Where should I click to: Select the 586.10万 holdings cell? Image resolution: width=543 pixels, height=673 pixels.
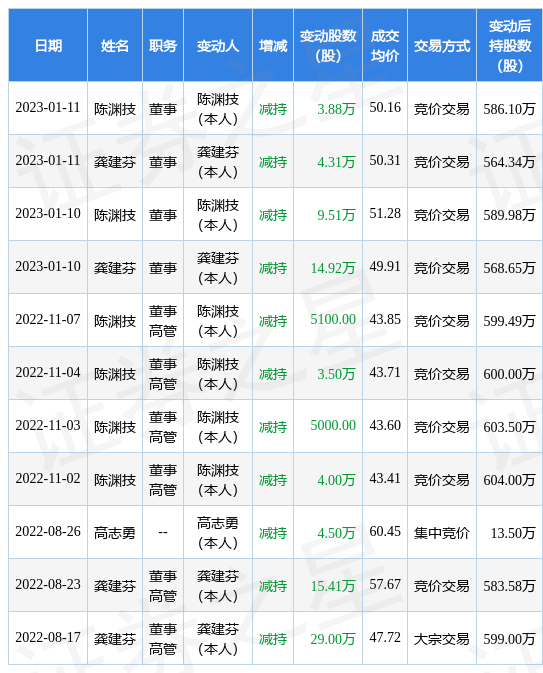[x=510, y=109]
